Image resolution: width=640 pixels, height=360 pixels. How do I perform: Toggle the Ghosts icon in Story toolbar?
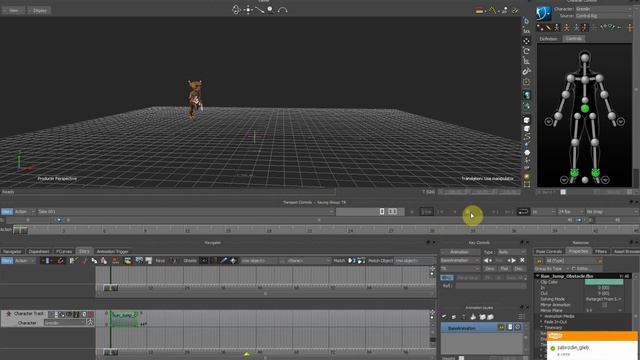(204, 260)
